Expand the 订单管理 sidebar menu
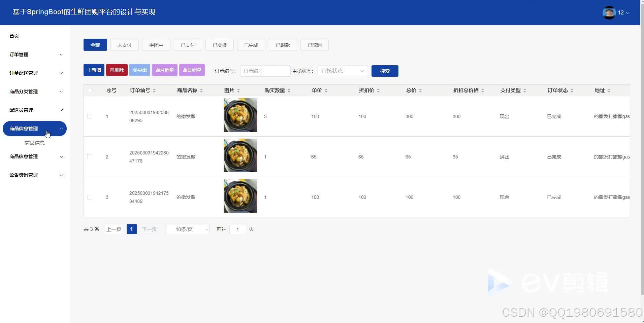Viewport: 644px width, 323px height. point(35,55)
